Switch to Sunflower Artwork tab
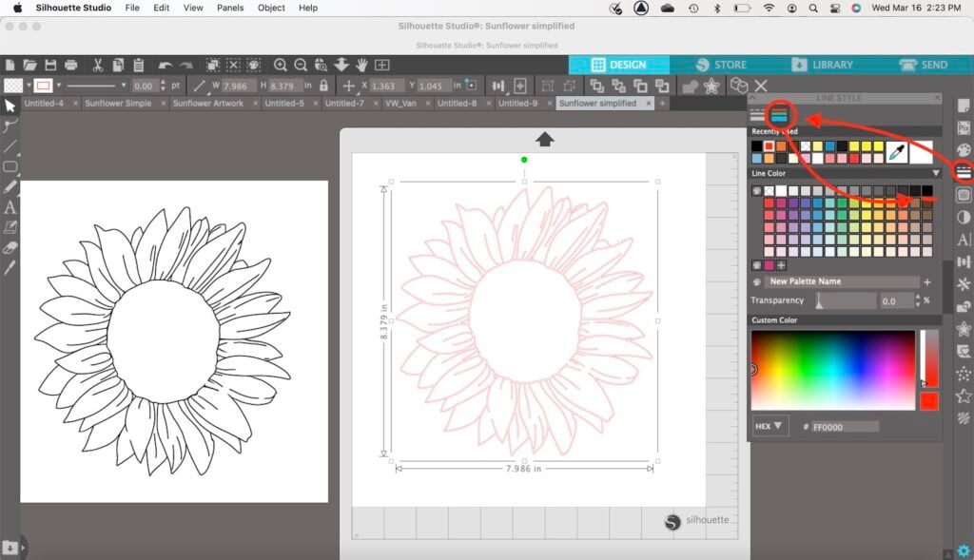Viewport: 974px width, 560px height. click(x=208, y=103)
